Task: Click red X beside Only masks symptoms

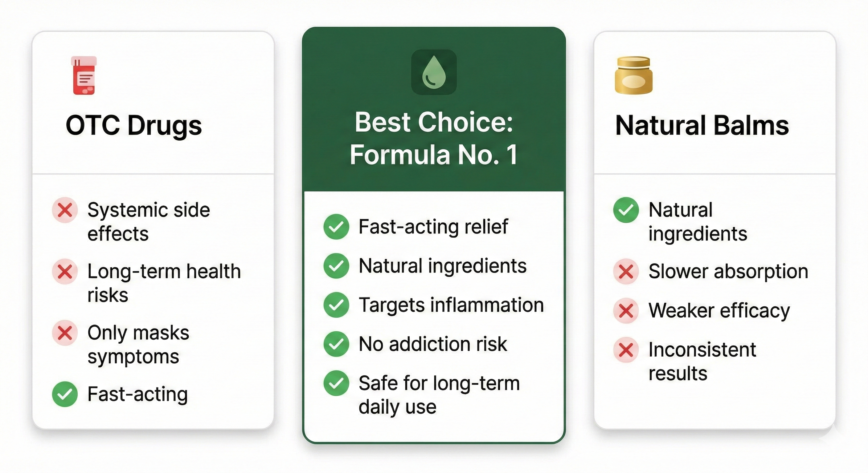Action: [x=65, y=333]
